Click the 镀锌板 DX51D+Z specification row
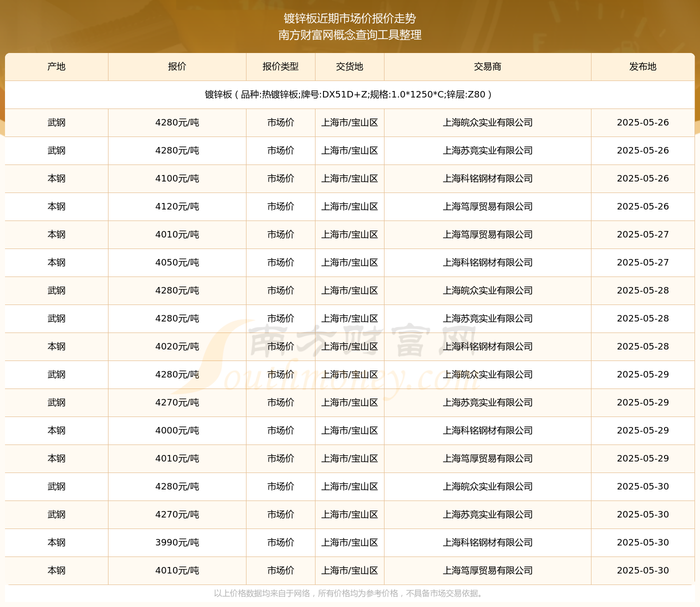The height and width of the screenshot is (607, 700). click(x=350, y=94)
